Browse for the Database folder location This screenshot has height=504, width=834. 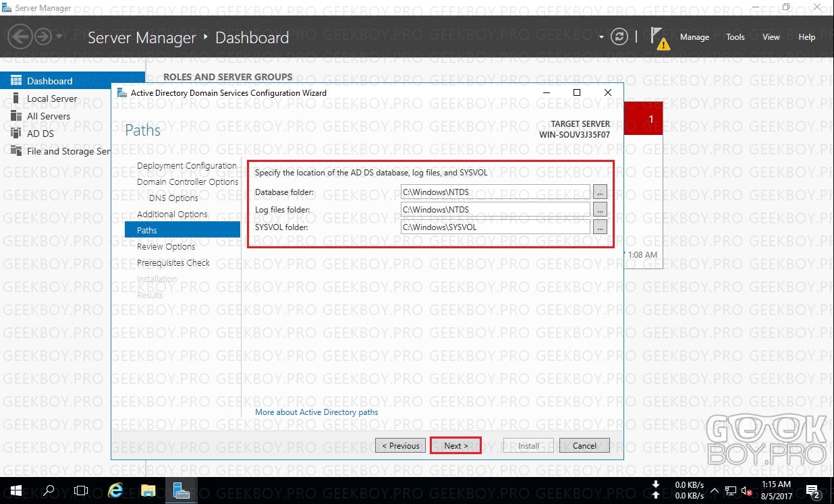pyautogui.click(x=600, y=192)
